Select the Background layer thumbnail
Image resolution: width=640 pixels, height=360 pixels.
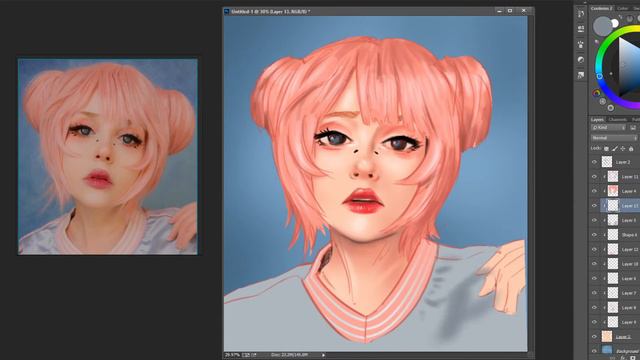[x=607, y=350]
